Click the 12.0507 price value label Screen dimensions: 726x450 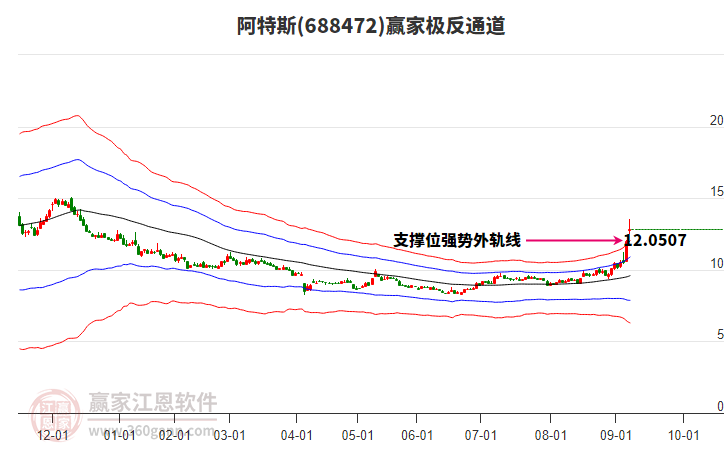coord(655,240)
